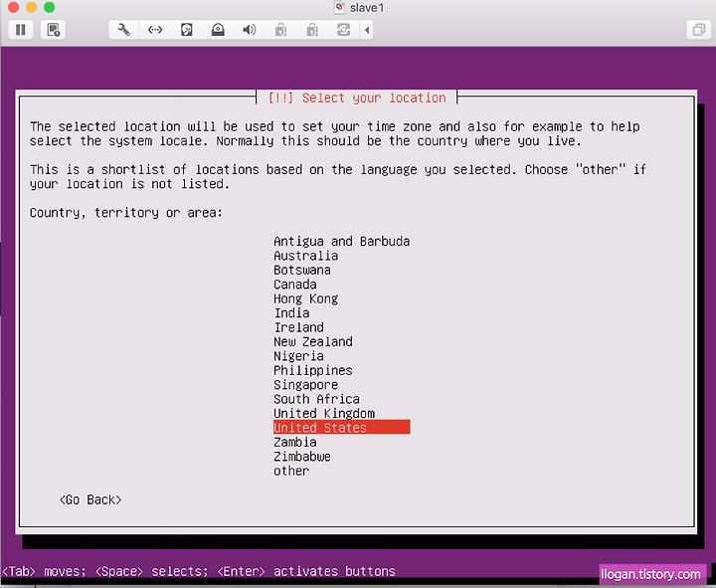Minimize the slave1 window
Screen dimensions: 716x588
[x=32, y=7]
